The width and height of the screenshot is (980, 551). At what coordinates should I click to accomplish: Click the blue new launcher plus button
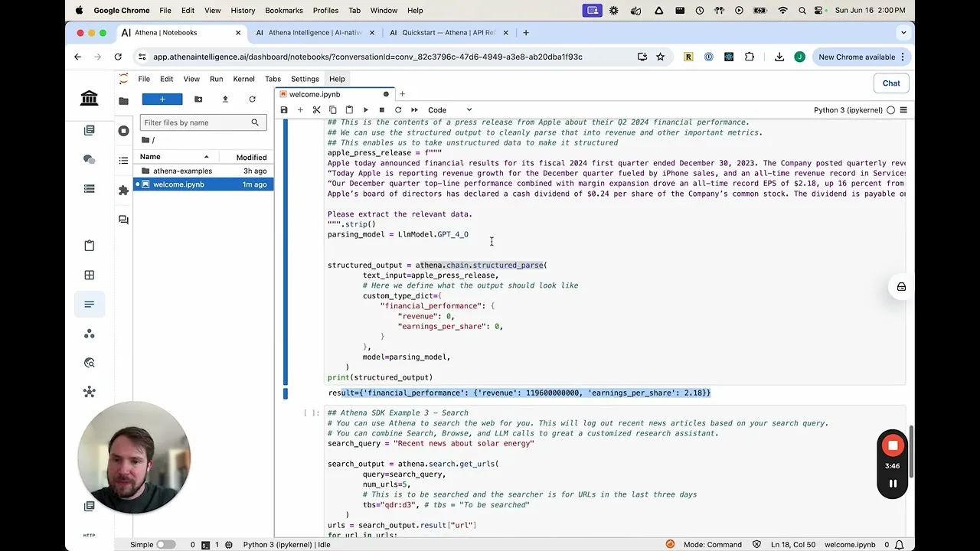pyautogui.click(x=162, y=99)
